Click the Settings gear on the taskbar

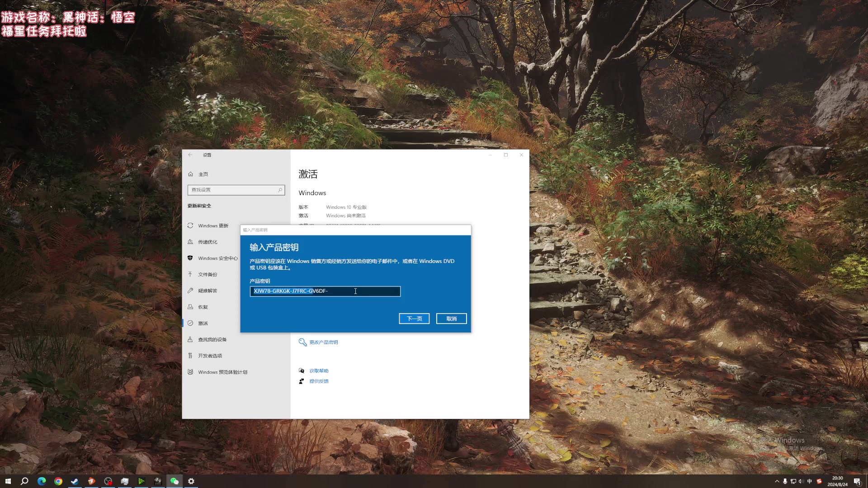(x=191, y=481)
